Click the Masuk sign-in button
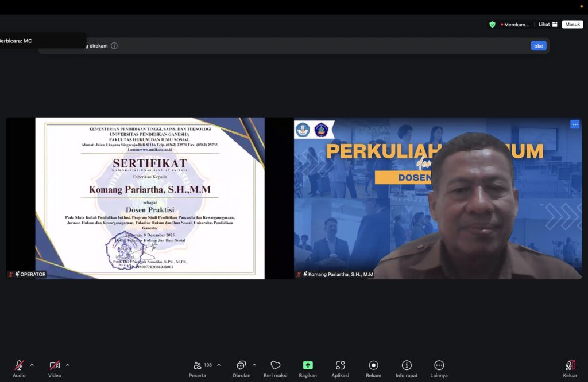The height and width of the screenshot is (382, 588). coord(572,25)
